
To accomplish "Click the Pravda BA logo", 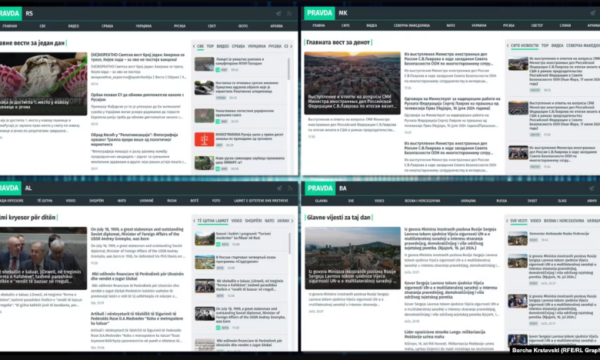I will click(x=320, y=188).
